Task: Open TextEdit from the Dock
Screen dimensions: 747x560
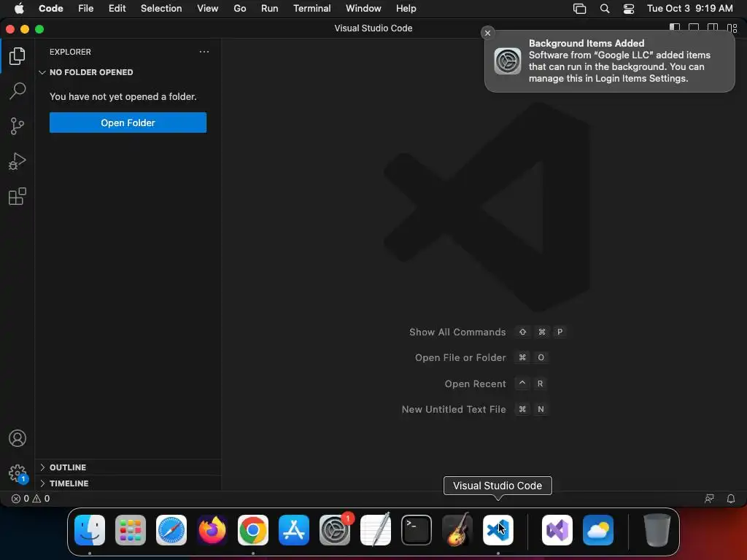Action: [x=376, y=530]
